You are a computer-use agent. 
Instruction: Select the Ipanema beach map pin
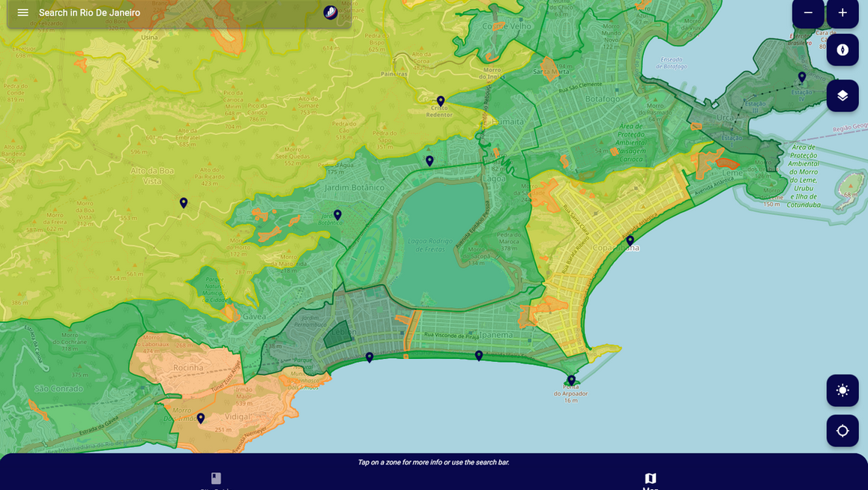point(479,356)
